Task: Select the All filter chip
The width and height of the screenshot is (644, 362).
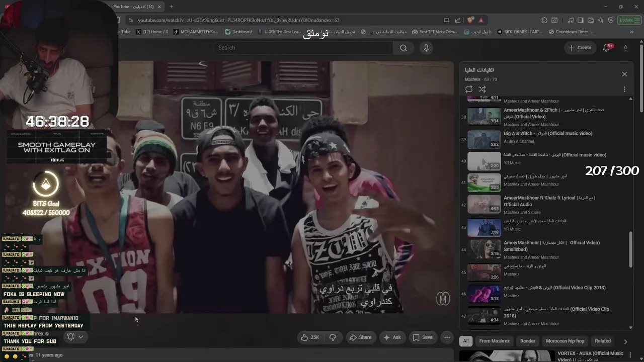Action: click(x=466, y=341)
